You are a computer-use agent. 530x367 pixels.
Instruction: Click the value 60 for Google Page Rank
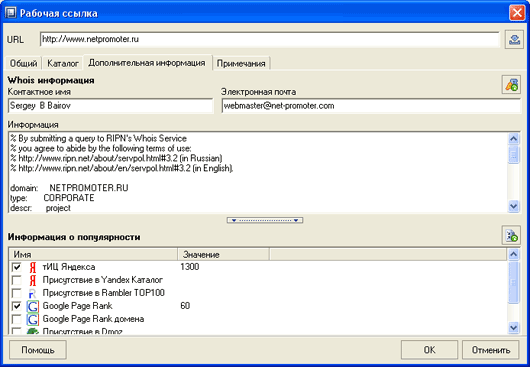pyautogui.click(x=185, y=306)
